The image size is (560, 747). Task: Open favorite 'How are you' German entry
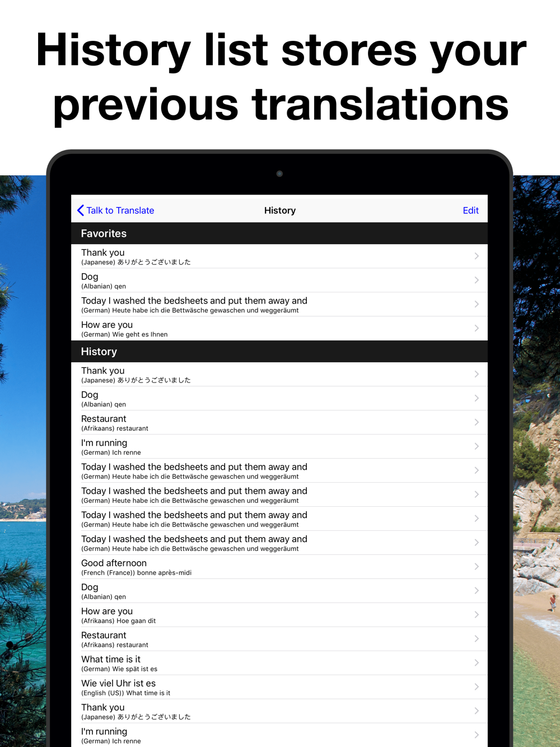point(279,329)
